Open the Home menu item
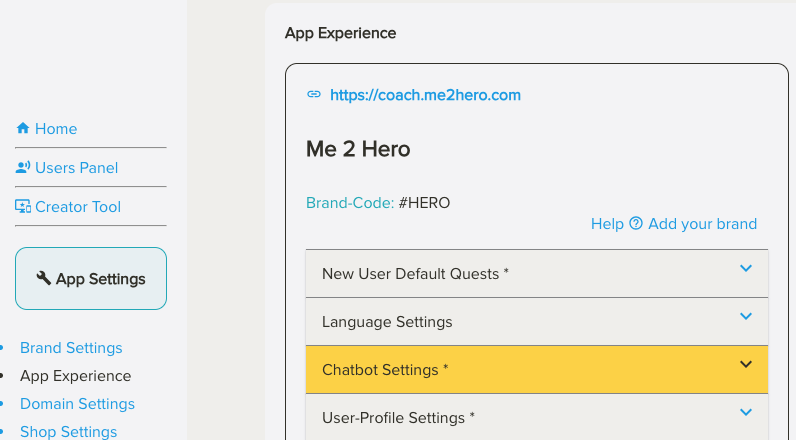Image resolution: width=796 pixels, height=440 pixels. pos(56,129)
